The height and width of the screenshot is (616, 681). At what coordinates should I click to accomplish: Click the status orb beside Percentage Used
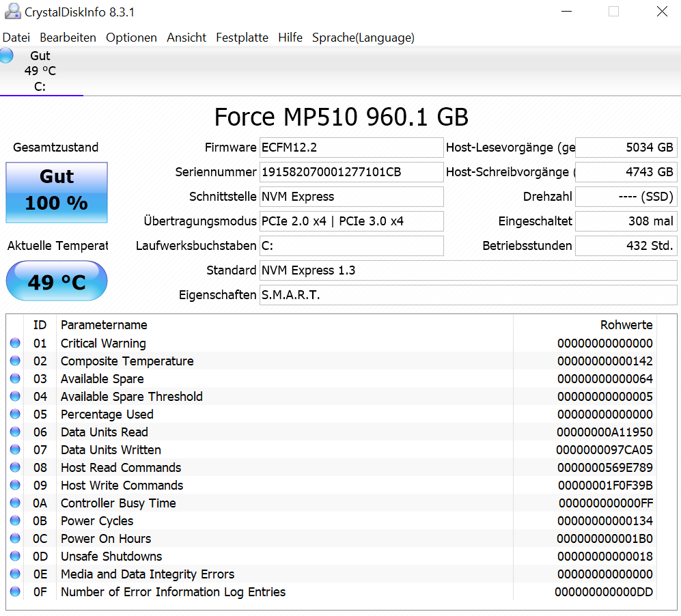click(x=15, y=415)
